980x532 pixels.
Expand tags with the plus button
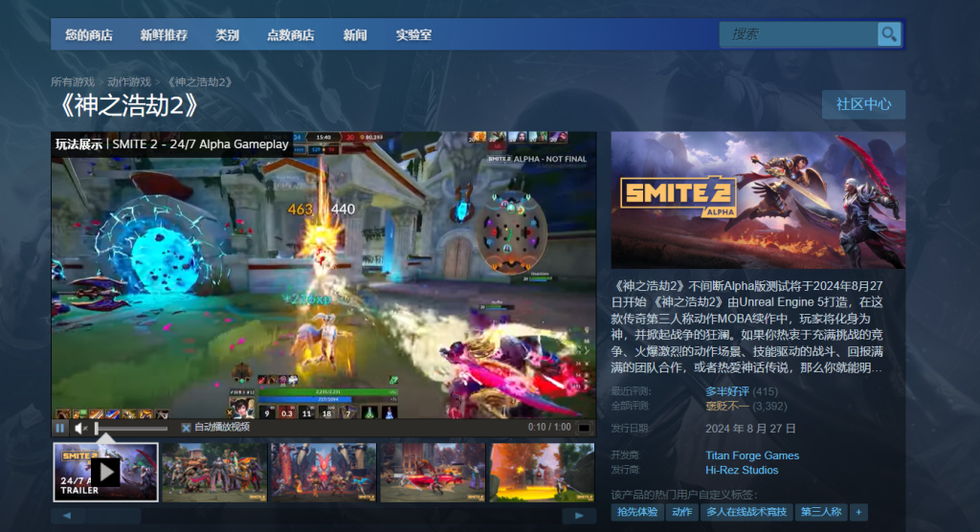point(858,512)
